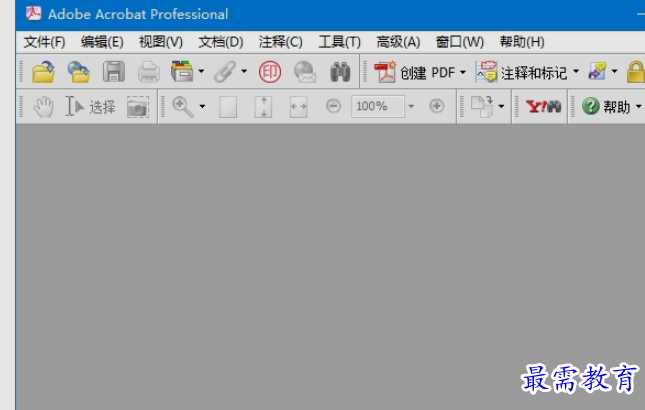Send by email with the globe envelope icon

305,72
